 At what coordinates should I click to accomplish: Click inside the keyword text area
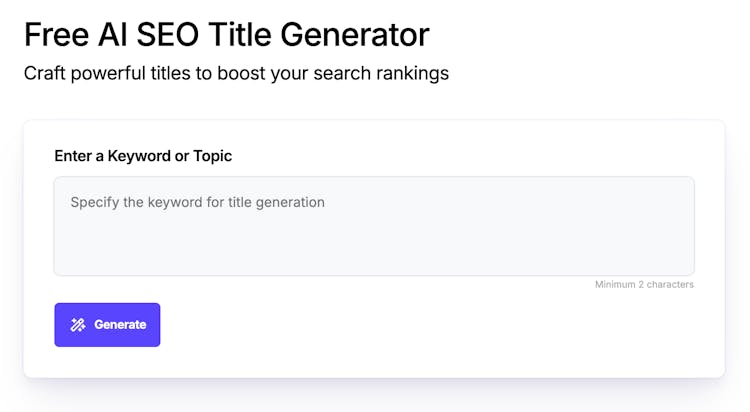(x=373, y=226)
